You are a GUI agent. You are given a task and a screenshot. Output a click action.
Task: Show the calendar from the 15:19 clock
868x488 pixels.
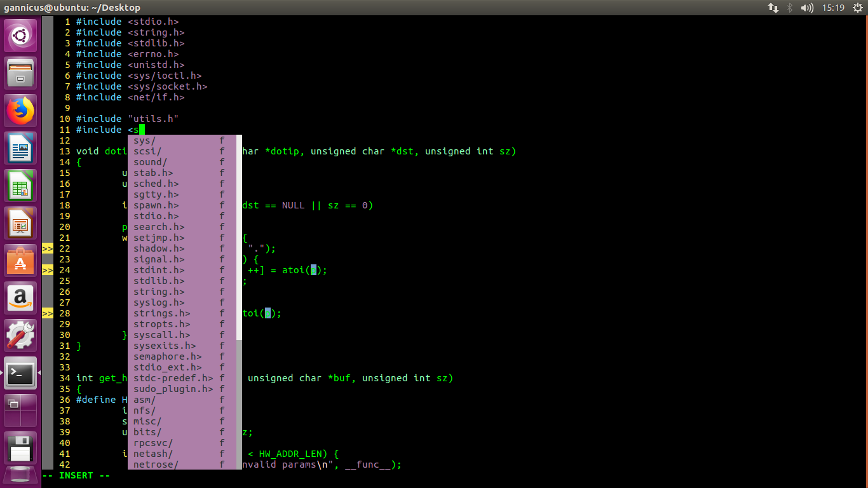833,8
